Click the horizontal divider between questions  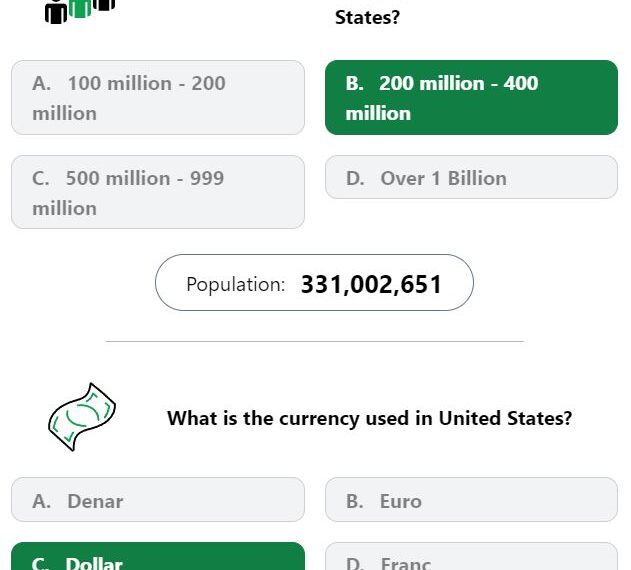[x=315, y=341]
